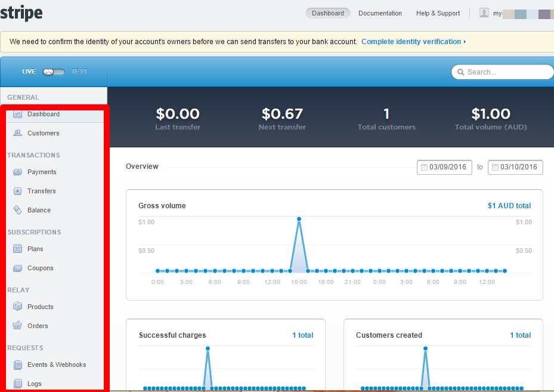Click the $1 AUD total link
The width and height of the screenshot is (554, 392).
point(509,206)
